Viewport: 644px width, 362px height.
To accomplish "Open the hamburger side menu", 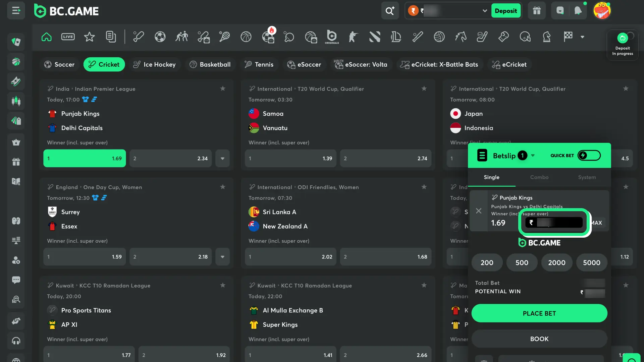I will pos(16,11).
